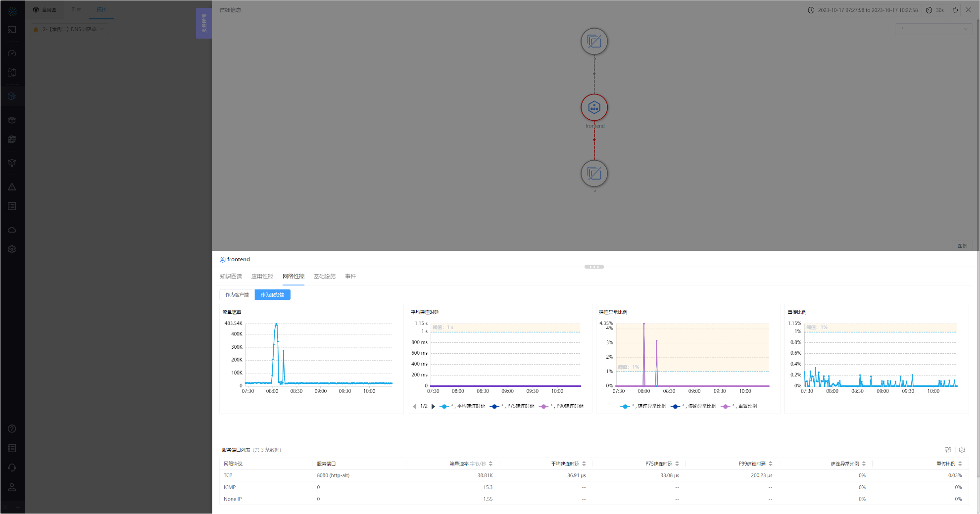Open table column settings gear
980x514 pixels.
tap(962, 450)
